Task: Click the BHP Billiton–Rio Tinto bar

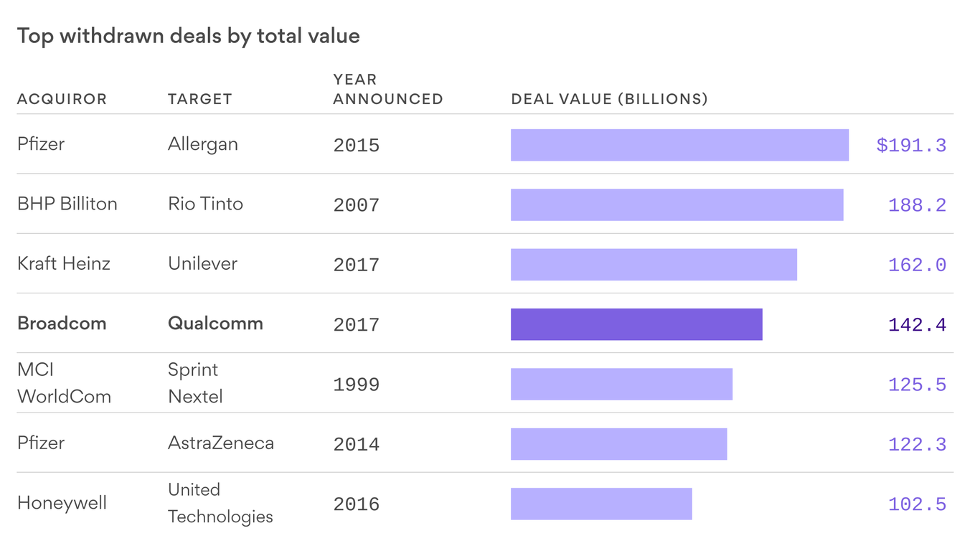Action: pos(677,204)
